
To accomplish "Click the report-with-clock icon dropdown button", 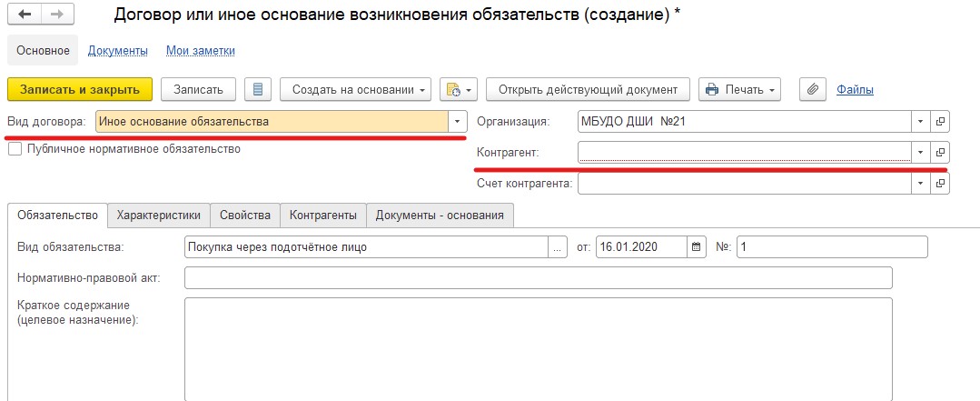I will (459, 89).
